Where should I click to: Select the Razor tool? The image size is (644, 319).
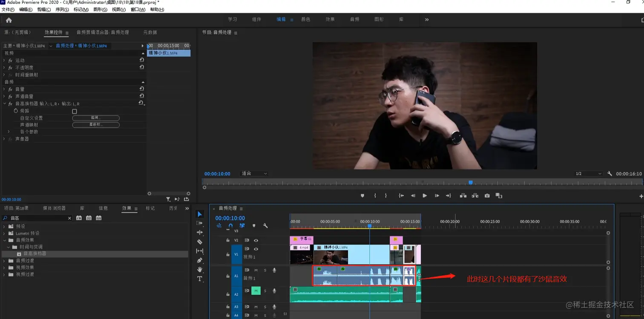coord(200,241)
